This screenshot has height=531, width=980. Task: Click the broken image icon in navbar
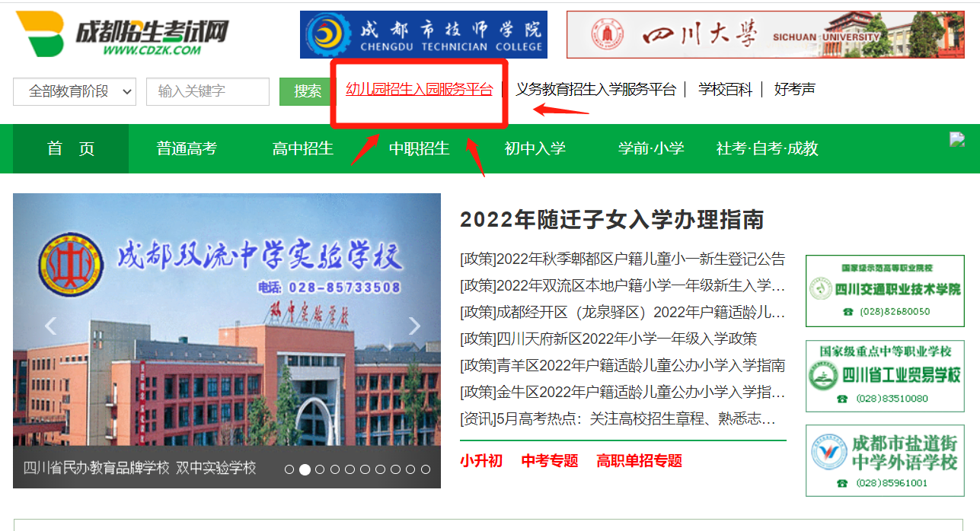(957, 139)
